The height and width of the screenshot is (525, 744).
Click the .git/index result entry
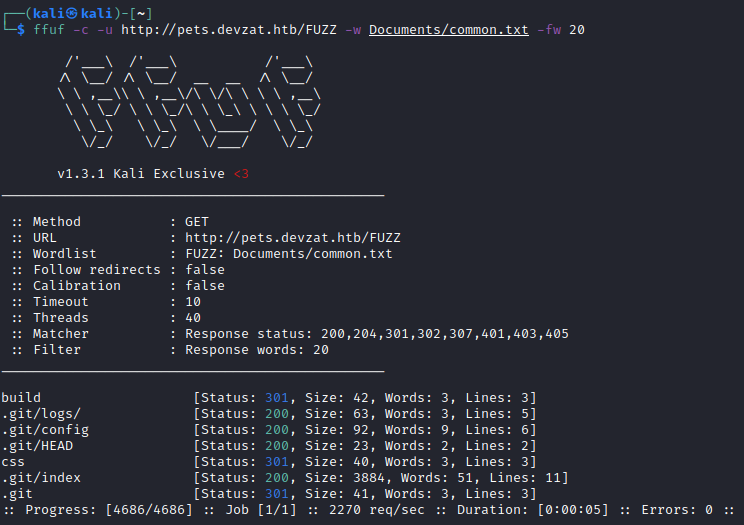[41, 478]
